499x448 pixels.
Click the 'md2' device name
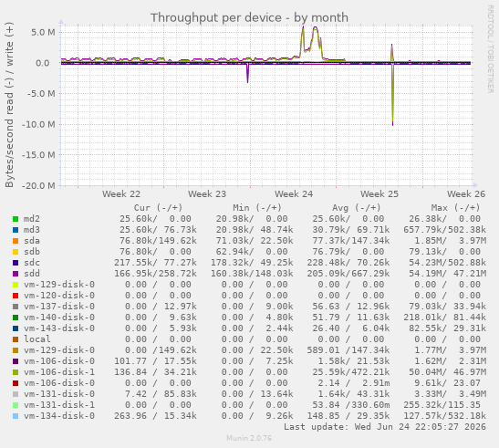[32, 219]
